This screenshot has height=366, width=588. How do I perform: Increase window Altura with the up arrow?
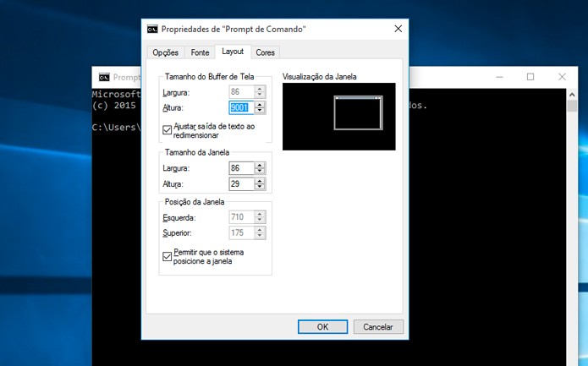[x=260, y=181]
